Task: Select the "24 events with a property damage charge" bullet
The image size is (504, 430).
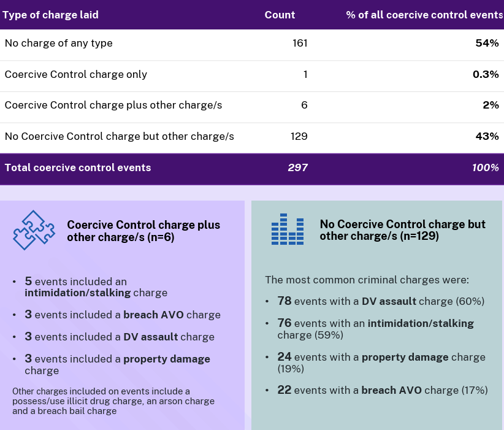Action: coord(381,363)
